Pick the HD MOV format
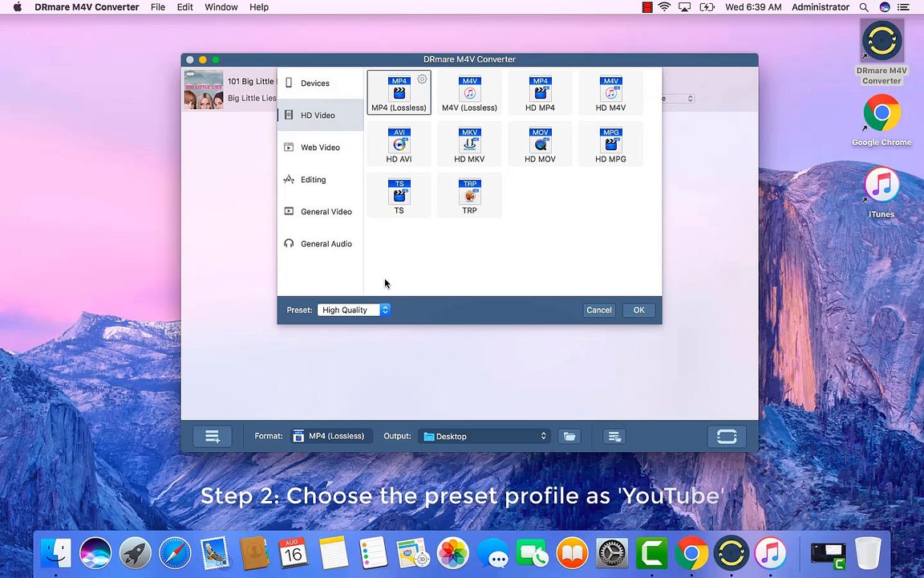Image resolution: width=924 pixels, height=578 pixels. (540, 144)
